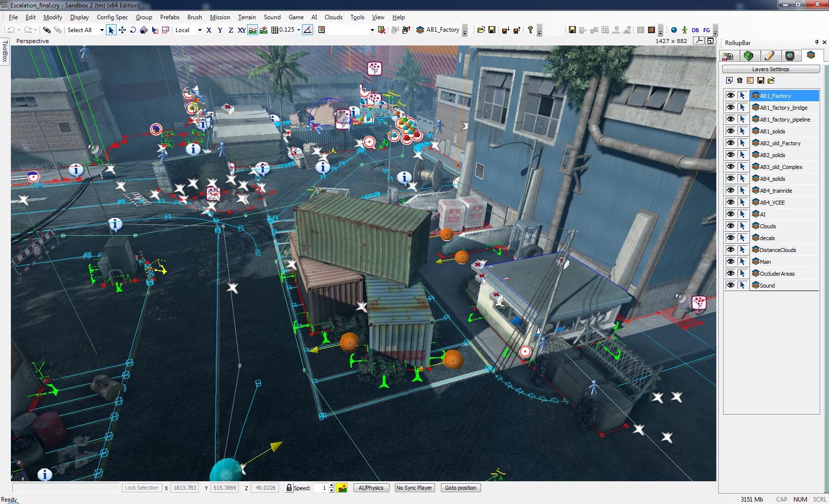Toggle visibility of the Clouds layer

(x=731, y=226)
